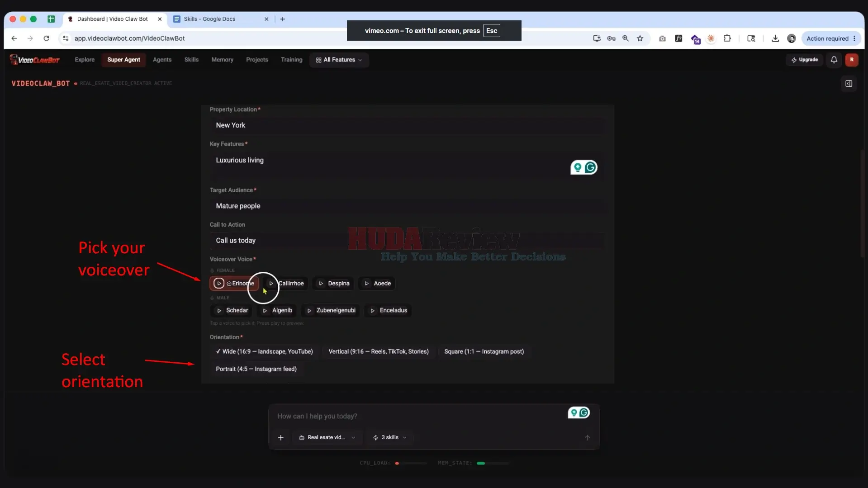Open the Real esate vid agent dropdown

[x=327, y=437]
